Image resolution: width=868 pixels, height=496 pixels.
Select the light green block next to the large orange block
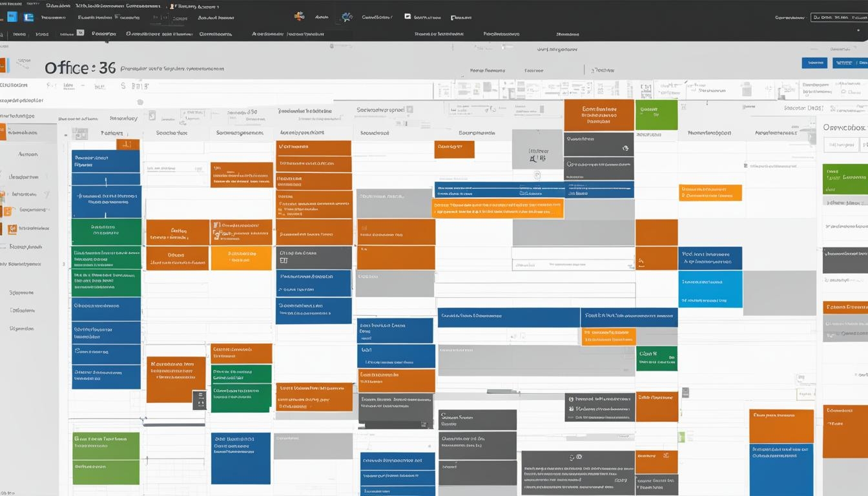point(656,115)
